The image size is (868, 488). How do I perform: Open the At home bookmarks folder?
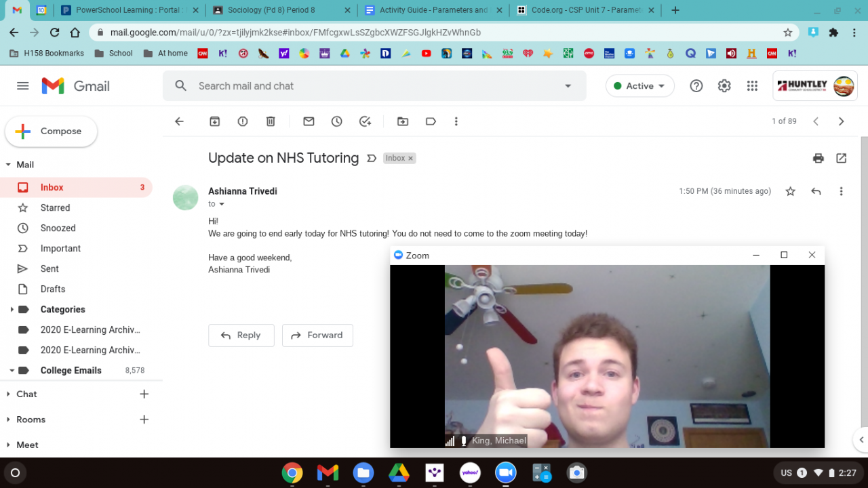[165, 53]
